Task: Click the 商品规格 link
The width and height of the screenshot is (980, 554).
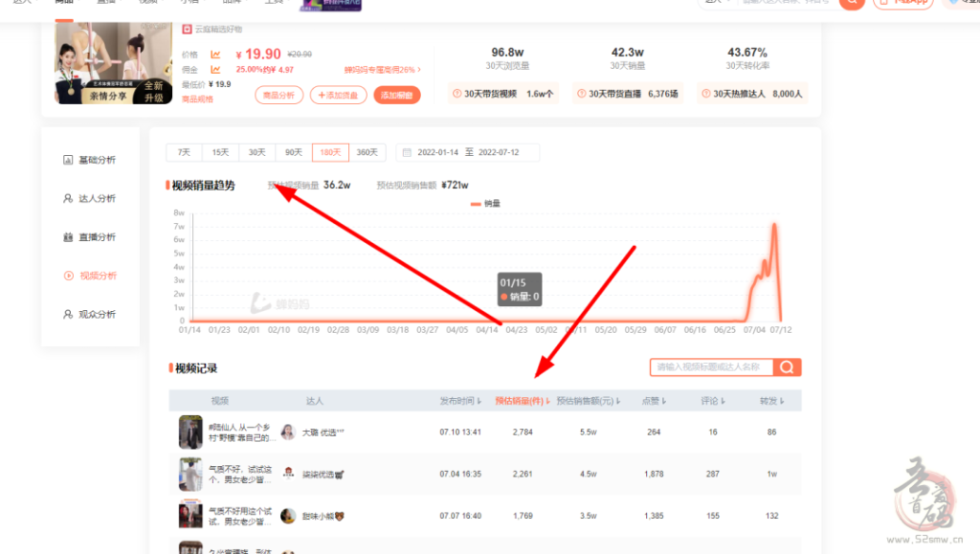Action: [x=197, y=100]
